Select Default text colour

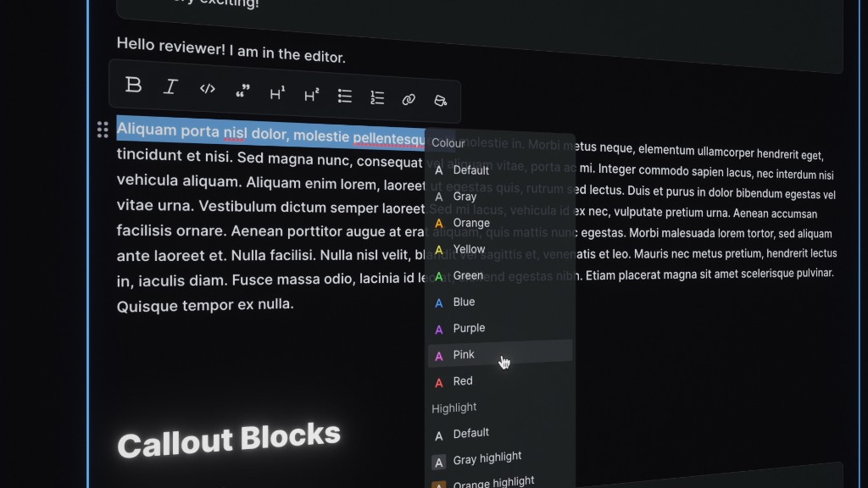click(500, 170)
